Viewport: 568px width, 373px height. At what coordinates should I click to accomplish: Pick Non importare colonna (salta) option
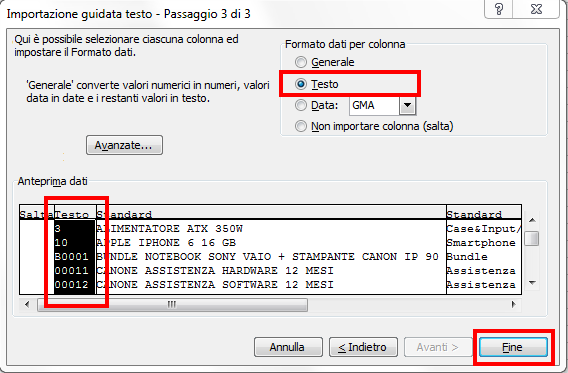pyautogui.click(x=374, y=126)
